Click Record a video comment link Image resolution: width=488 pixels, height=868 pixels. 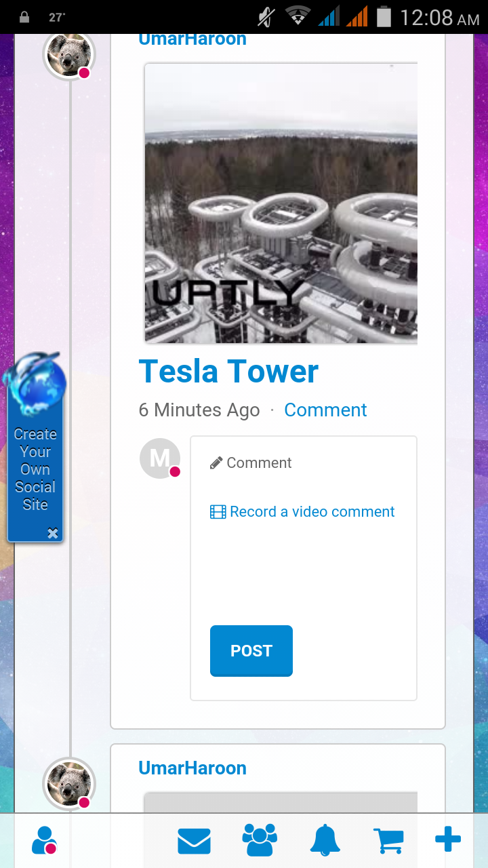pyautogui.click(x=312, y=512)
